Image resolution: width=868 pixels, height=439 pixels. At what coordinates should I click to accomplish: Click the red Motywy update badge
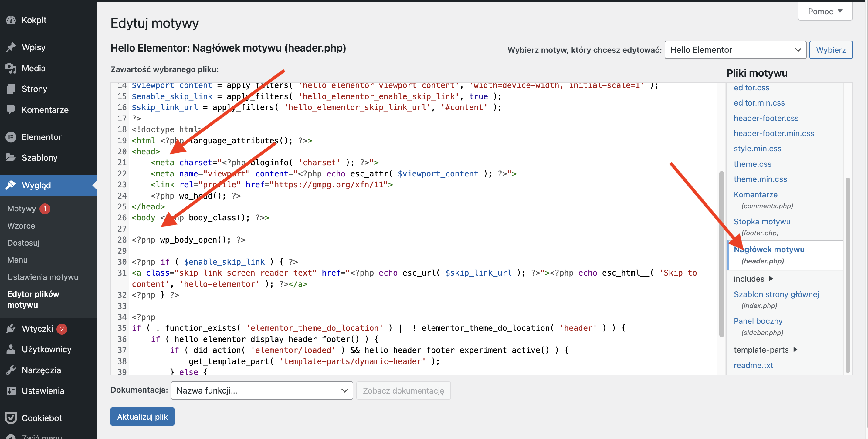pyautogui.click(x=45, y=209)
